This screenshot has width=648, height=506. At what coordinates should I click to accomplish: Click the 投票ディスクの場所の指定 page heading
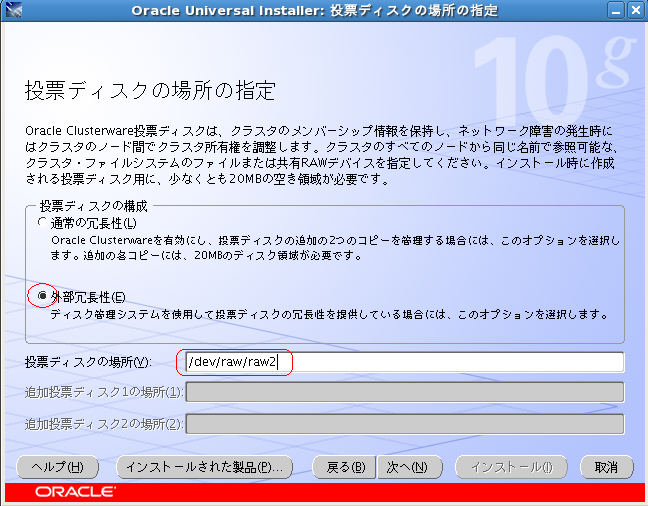(150, 90)
